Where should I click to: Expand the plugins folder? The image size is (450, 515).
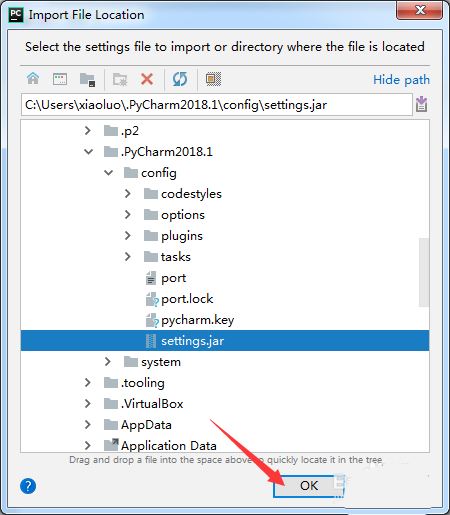click(128, 236)
